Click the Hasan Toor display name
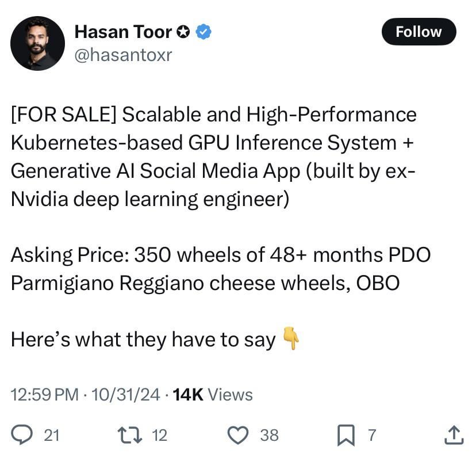The width and height of the screenshot is (476, 469). (x=123, y=32)
